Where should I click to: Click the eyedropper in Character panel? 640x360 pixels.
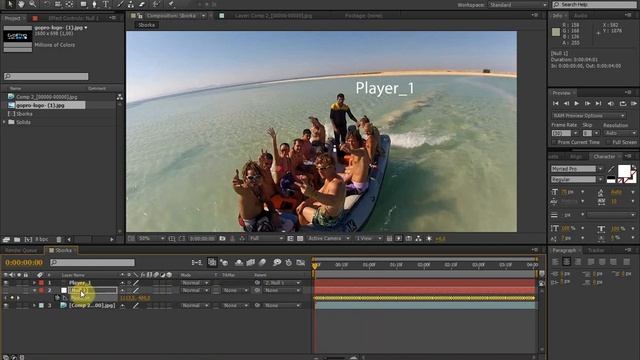coord(611,169)
